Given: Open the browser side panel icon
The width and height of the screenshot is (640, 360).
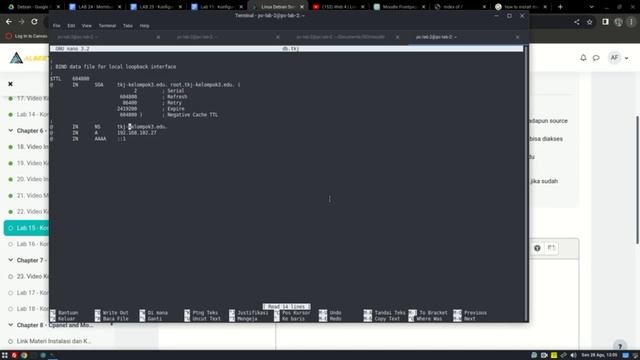Looking at the screenshot, I should click(605, 22).
